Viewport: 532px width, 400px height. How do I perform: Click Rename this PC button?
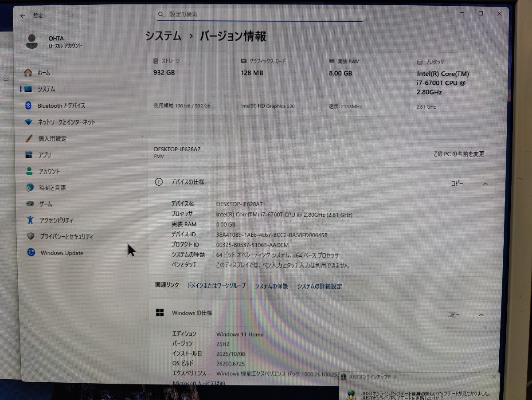point(459,154)
